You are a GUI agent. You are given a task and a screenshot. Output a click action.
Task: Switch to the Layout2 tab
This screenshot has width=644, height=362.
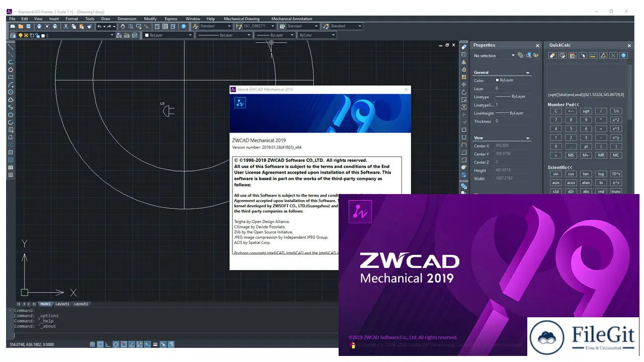(x=81, y=304)
